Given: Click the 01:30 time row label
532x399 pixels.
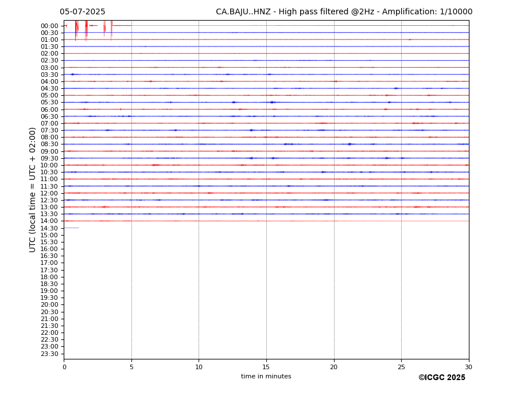Looking at the screenshot, I should click(49, 47).
